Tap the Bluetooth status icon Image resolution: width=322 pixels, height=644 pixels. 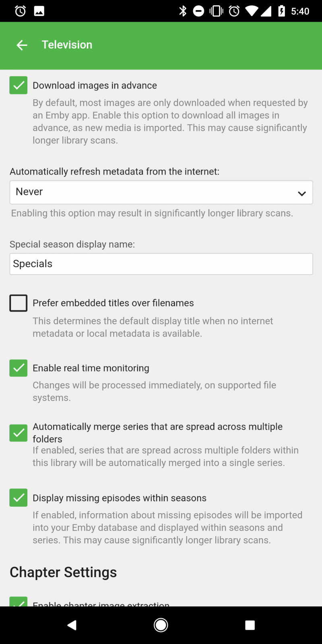coord(183,11)
